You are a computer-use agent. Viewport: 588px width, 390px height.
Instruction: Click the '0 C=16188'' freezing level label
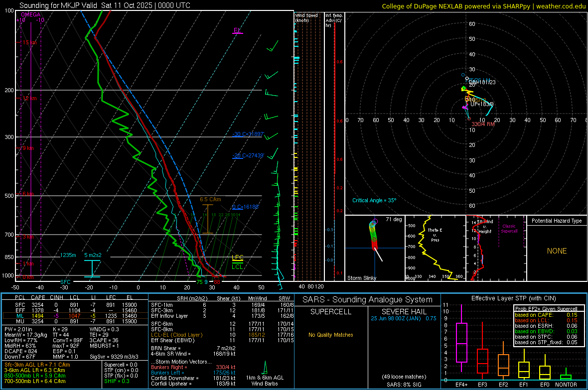[246, 207]
